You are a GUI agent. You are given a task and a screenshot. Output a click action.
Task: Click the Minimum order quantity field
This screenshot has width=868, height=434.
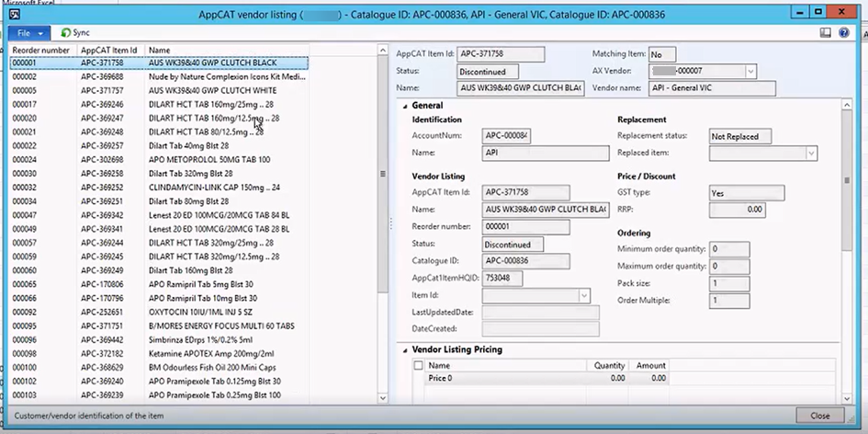click(729, 249)
